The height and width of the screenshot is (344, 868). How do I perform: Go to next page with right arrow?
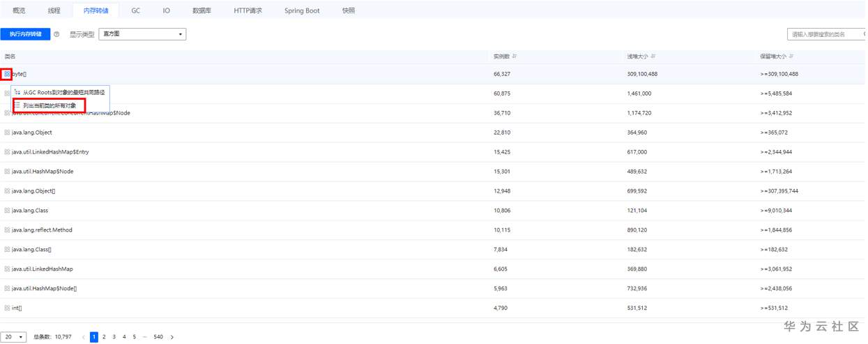(172, 337)
